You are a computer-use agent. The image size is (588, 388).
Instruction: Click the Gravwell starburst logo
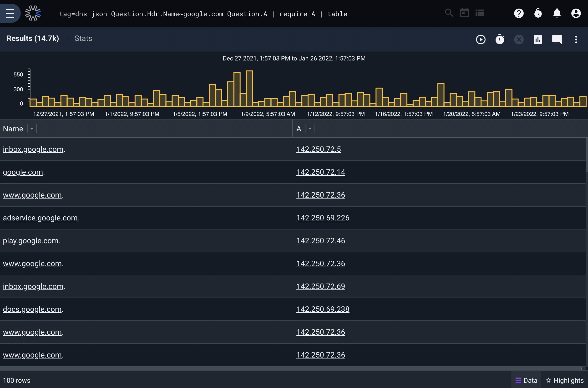click(x=33, y=13)
